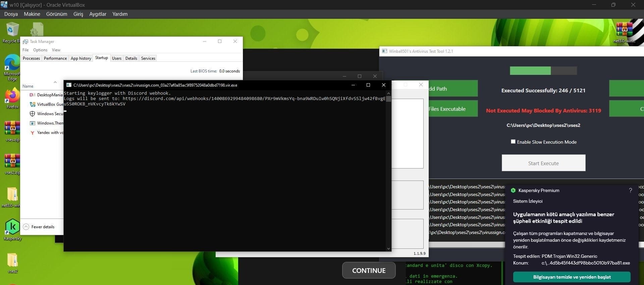This screenshot has width=644, height=285.
Task: Open Task Manager Options menu
Action: [40, 50]
